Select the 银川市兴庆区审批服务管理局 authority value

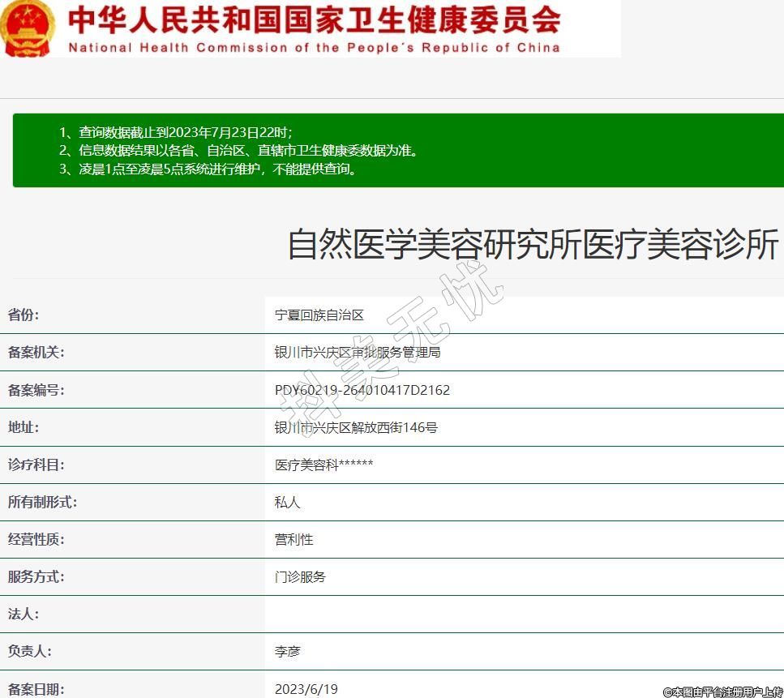click(358, 353)
